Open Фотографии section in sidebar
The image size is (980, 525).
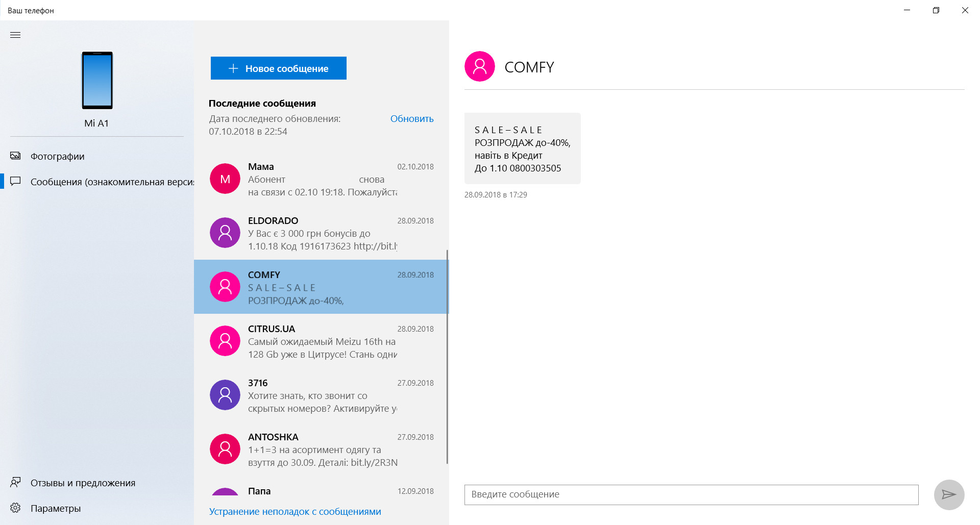point(57,156)
